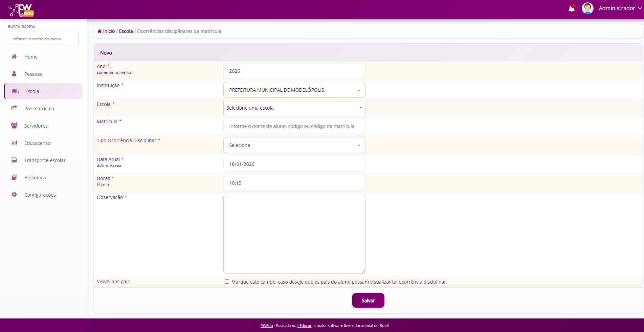Focus the Busca Rápida search field

point(43,39)
